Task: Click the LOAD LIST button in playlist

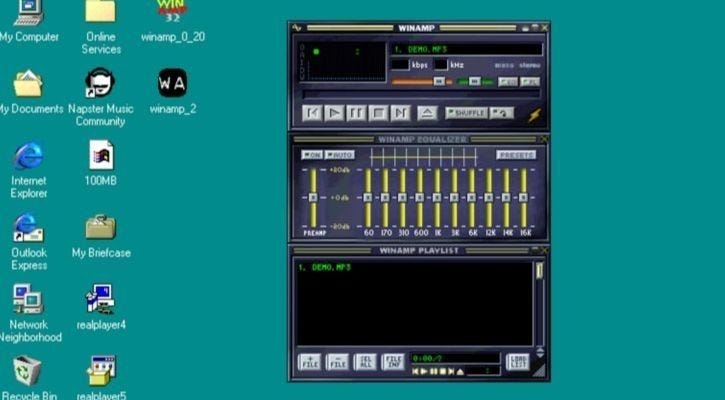Action: point(518,362)
